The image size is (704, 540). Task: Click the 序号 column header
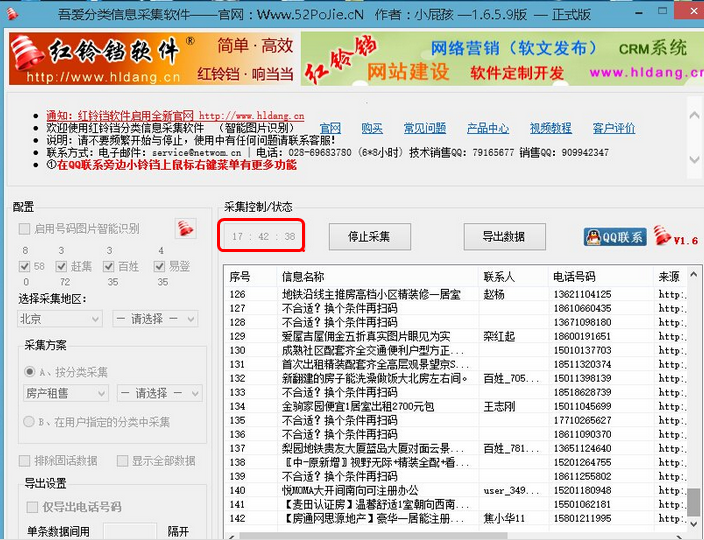click(251, 277)
